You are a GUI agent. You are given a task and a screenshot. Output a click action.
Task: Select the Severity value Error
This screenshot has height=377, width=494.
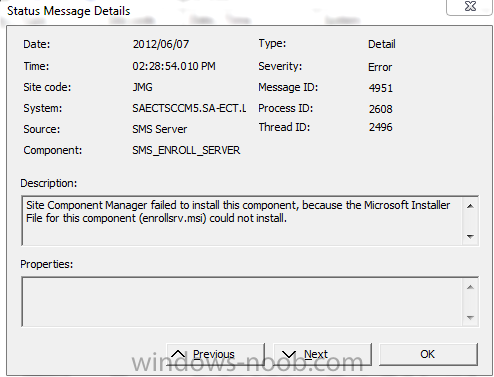pyautogui.click(x=380, y=67)
